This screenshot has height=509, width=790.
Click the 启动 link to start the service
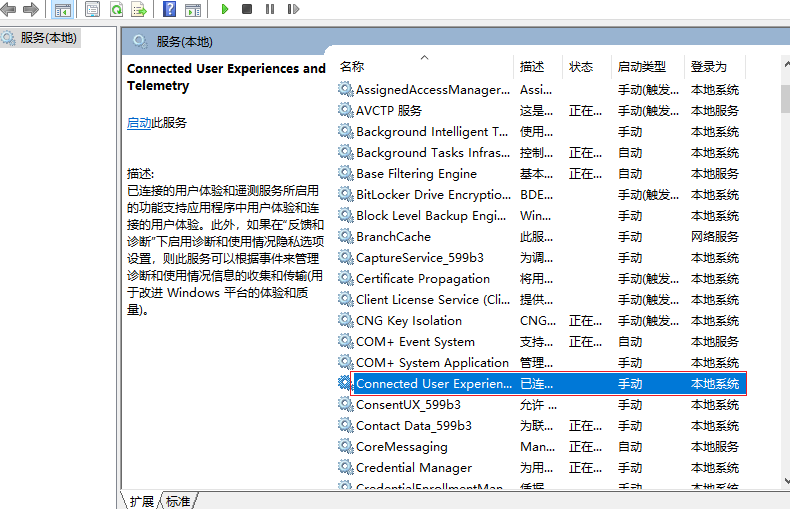coord(139,123)
